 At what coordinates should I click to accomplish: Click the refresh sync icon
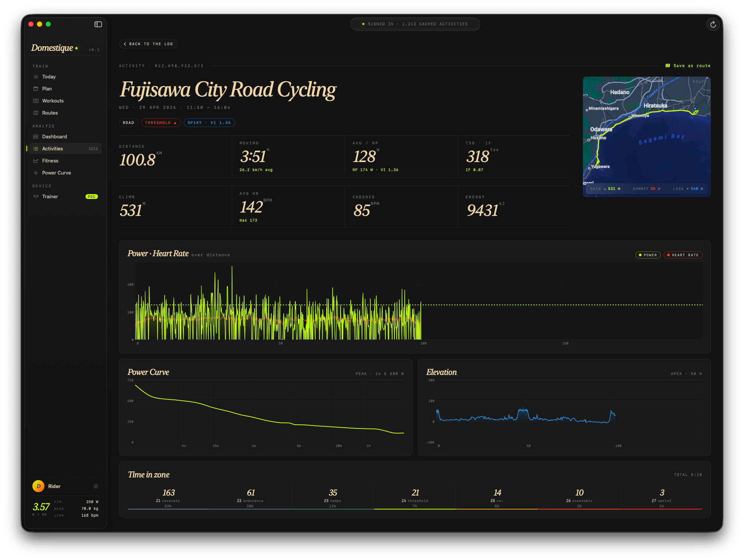[x=713, y=24]
